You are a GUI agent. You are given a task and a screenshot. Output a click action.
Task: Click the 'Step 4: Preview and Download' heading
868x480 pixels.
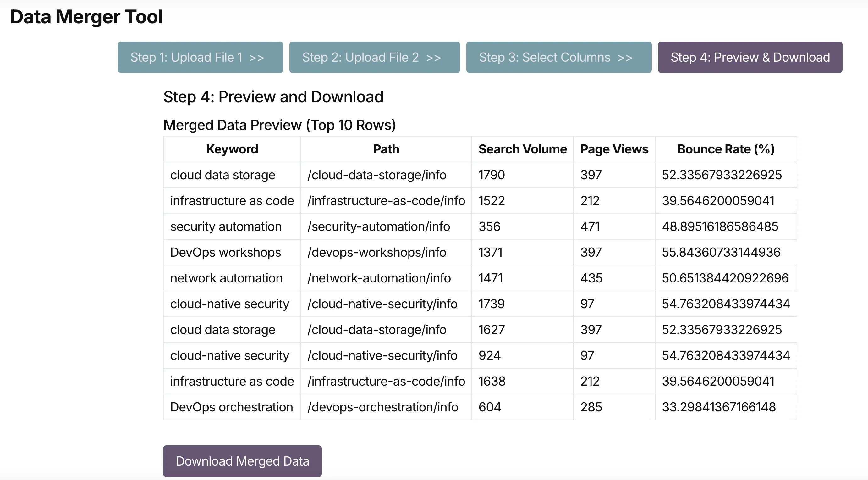point(273,97)
